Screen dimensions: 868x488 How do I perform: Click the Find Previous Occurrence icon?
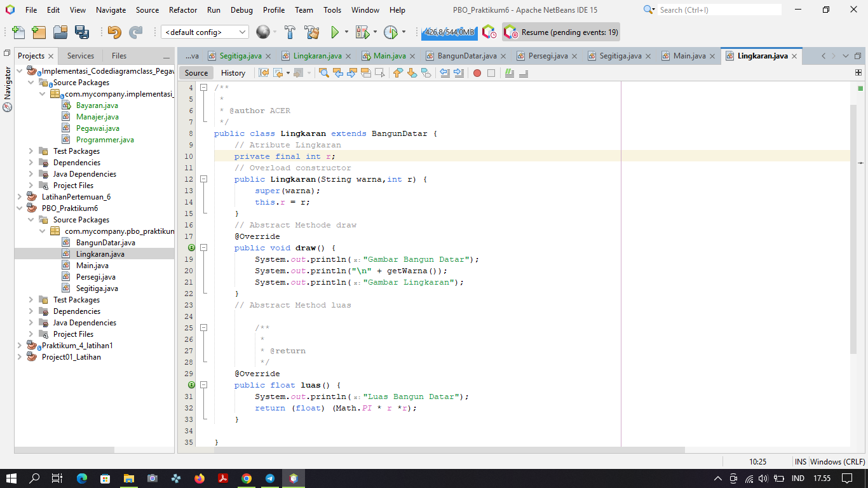[337, 73]
